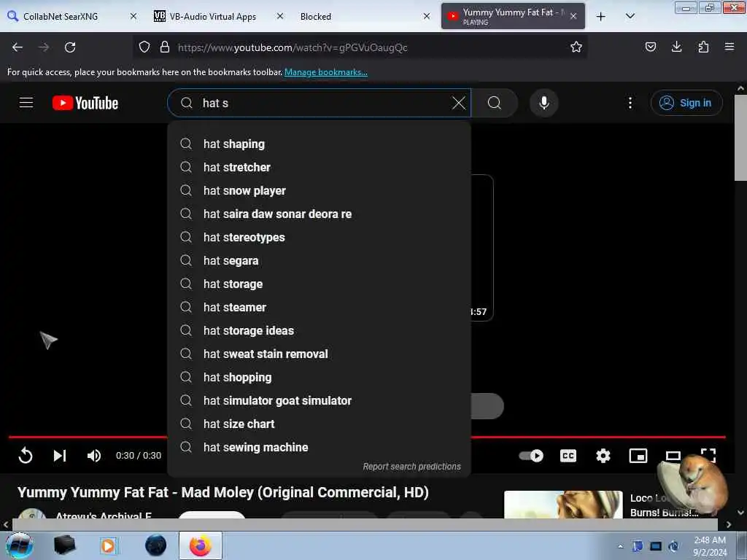Bookmark this page with star

(576, 47)
